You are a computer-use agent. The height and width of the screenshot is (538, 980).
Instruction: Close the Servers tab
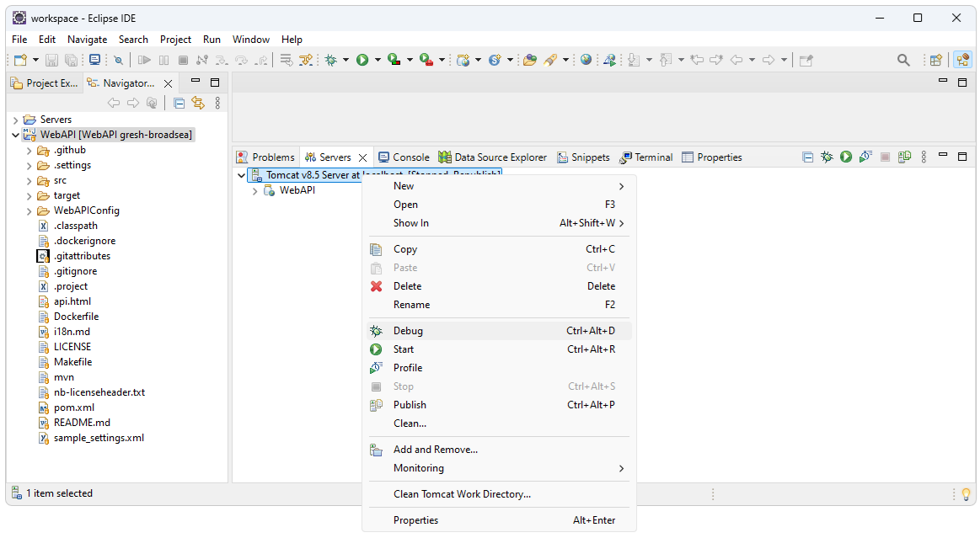click(x=362, y=158)
